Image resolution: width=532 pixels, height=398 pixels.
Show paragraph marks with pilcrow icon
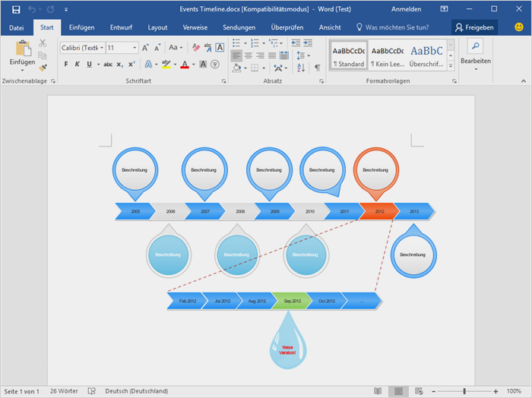tap(317, 68)
